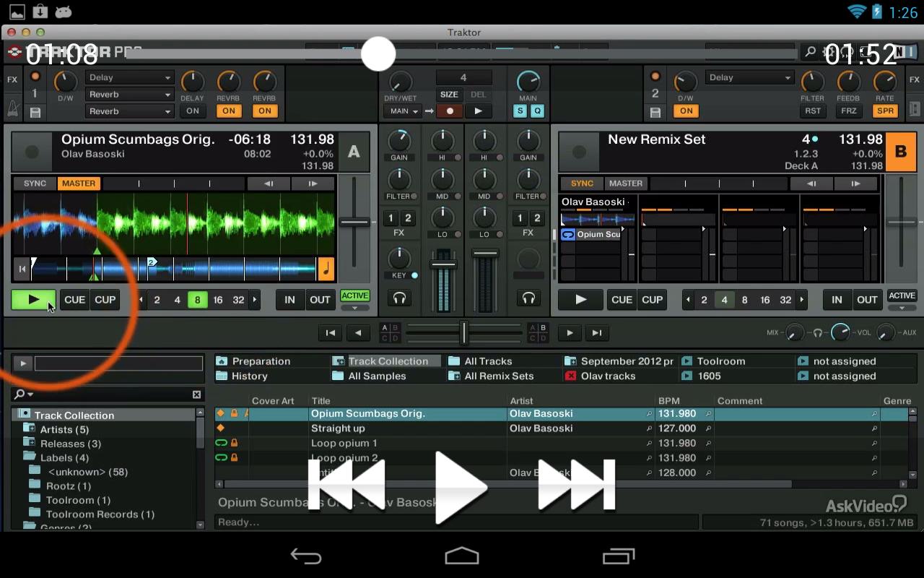924x578 pixels.
Task: Open the loop recorder MAIN source dropdown
Action: click(404, 111)
